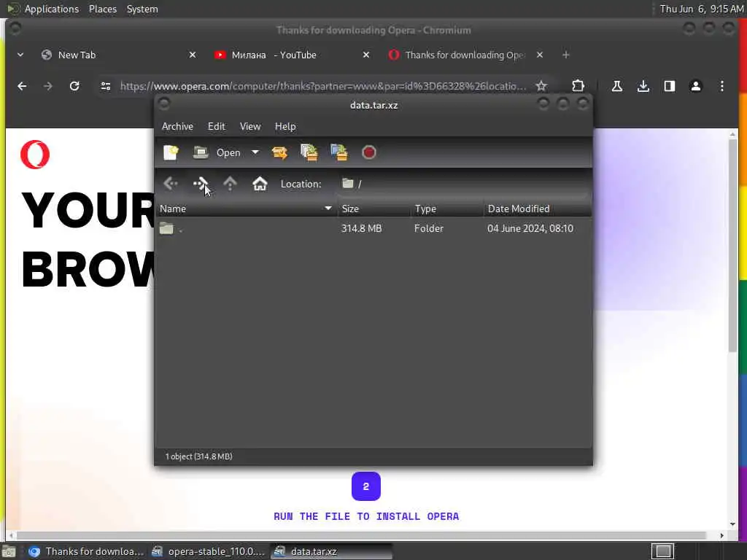The width and height of the screenshot is (747, 560).
Task: Click the step 2 badge on page
Action: click(x=366, y=486)
